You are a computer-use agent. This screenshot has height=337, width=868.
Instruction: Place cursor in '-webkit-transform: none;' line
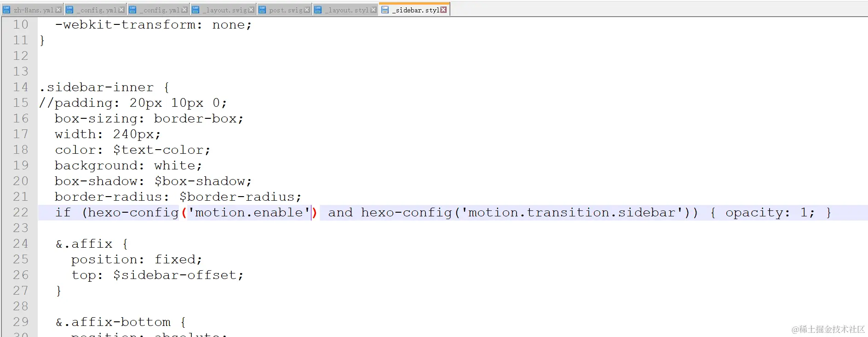click(x=153, y=25)
